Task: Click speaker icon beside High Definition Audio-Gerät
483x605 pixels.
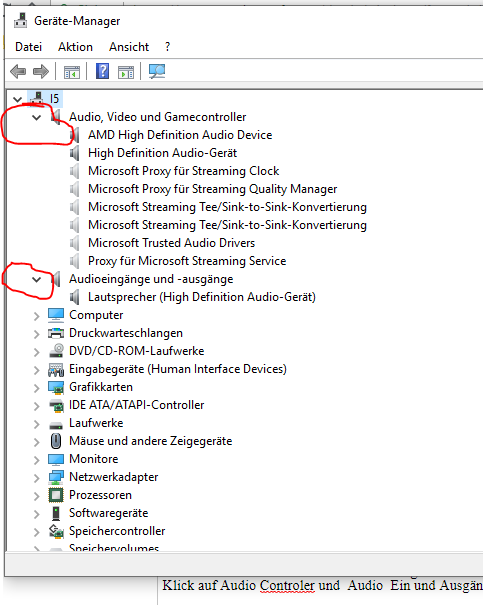Action: (x=74, y=153)
